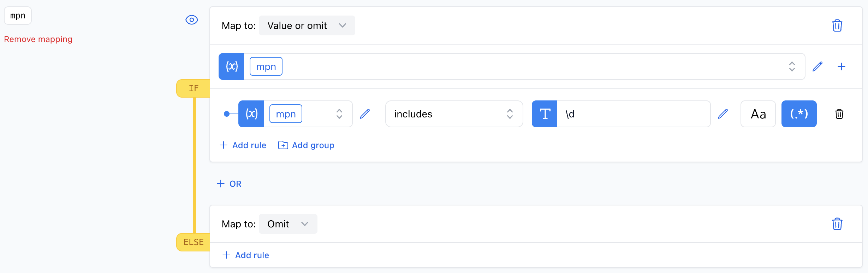The image size is (868, 273).
Task: Toggle the regex (.*) button
Action: [x=799, y=114]
